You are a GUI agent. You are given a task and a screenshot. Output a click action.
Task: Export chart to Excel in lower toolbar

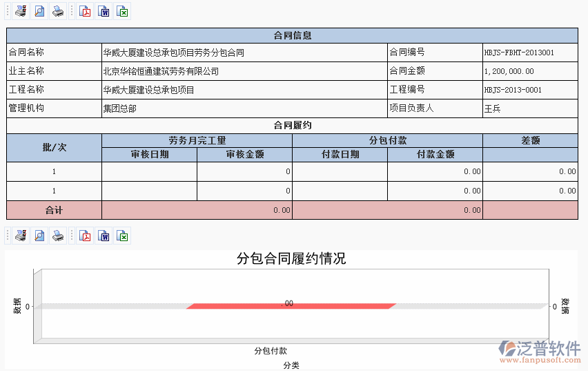coord(122,236)
